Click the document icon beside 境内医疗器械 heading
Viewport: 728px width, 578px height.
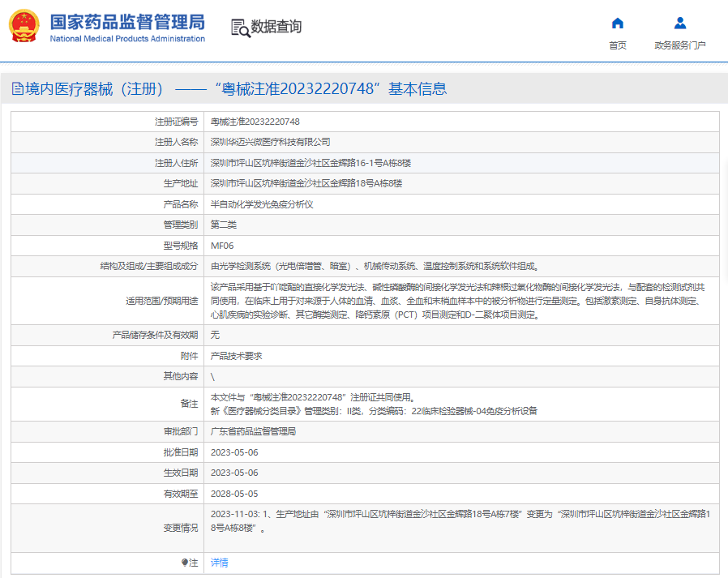(x=18, y=88)
